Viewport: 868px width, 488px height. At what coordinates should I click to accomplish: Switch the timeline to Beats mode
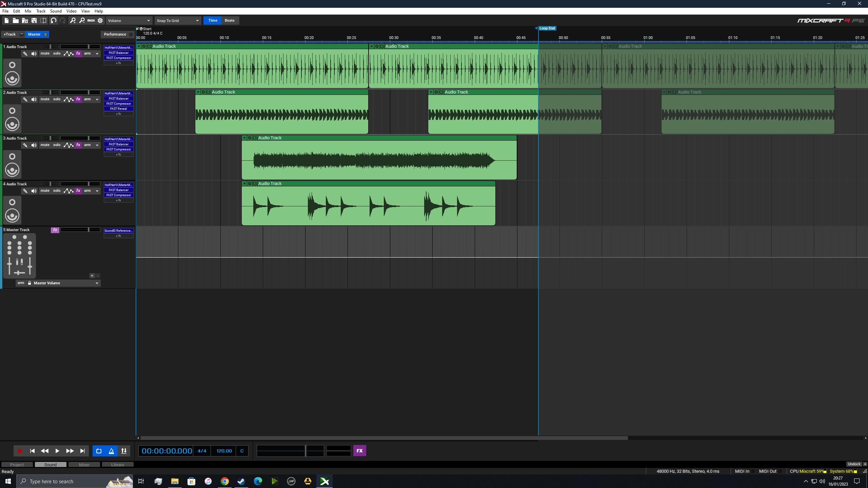pyautogui.click(x=230, y=21)
